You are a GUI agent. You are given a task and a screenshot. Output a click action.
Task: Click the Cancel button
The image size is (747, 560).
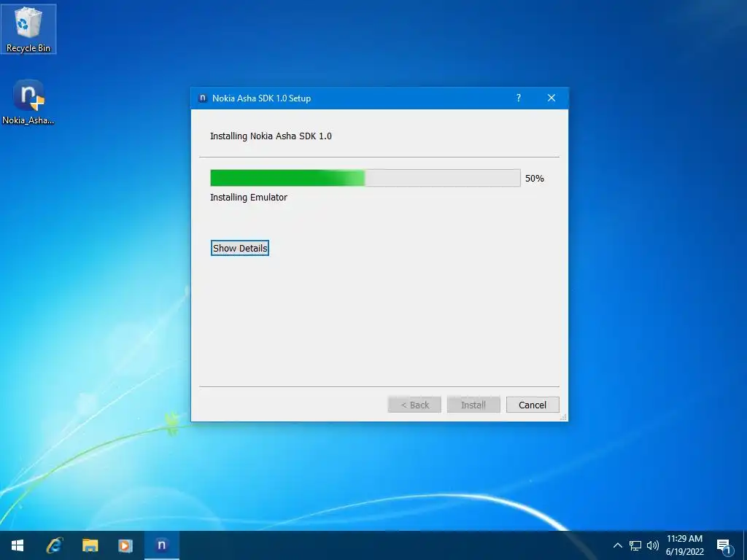533,405
